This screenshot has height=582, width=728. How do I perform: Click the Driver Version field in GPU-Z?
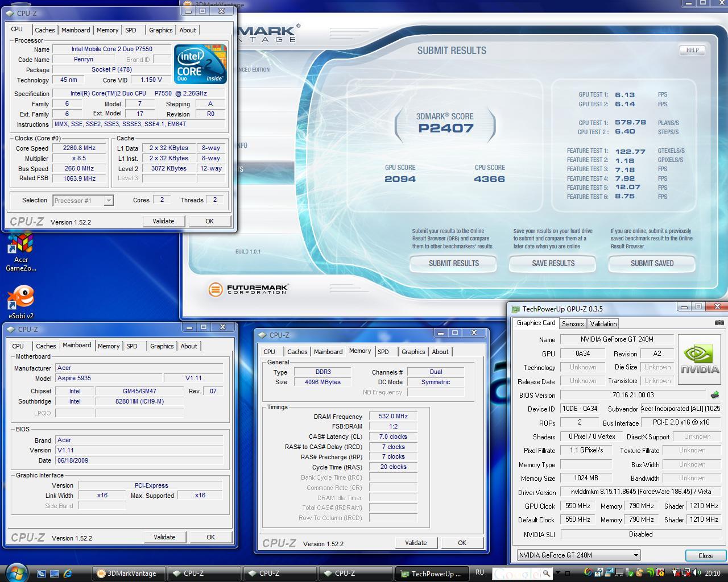(640, 492)
